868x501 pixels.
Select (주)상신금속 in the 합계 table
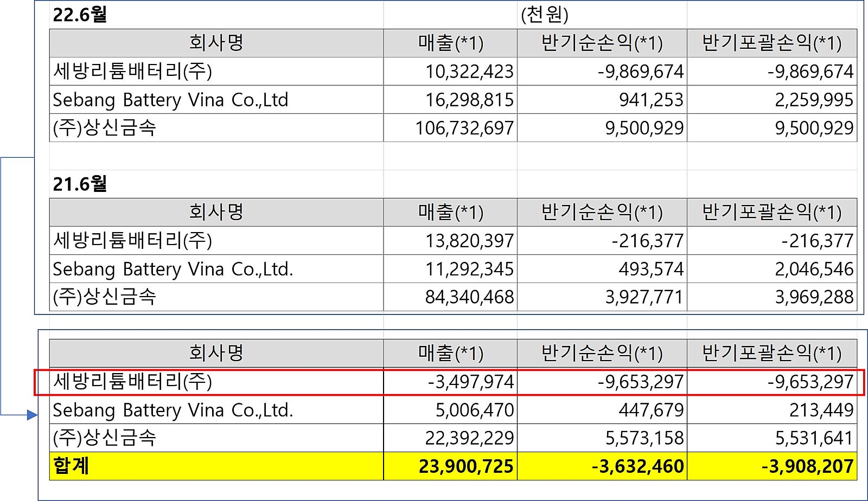[x=216, y=438]
